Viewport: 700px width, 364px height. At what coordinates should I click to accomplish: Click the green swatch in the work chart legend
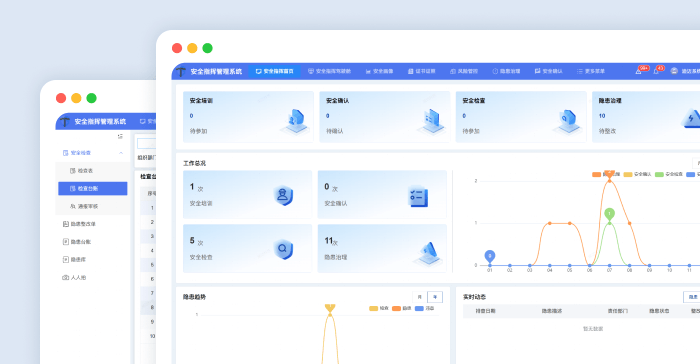tap(659, 174)
